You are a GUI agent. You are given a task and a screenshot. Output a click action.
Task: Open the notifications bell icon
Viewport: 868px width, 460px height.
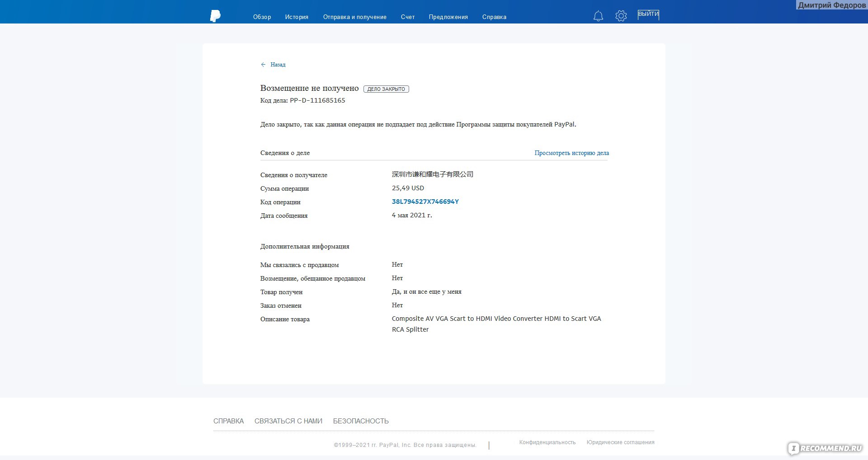click(598, 16)
